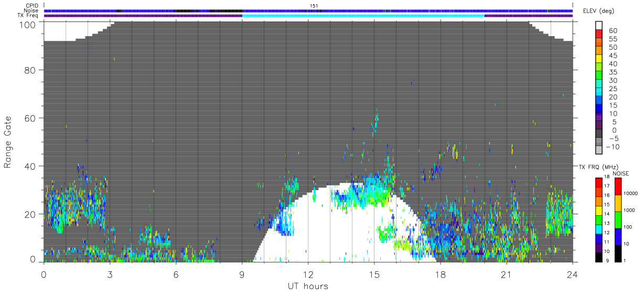Click the x-axis tick label "24"

tap(572, 275)
